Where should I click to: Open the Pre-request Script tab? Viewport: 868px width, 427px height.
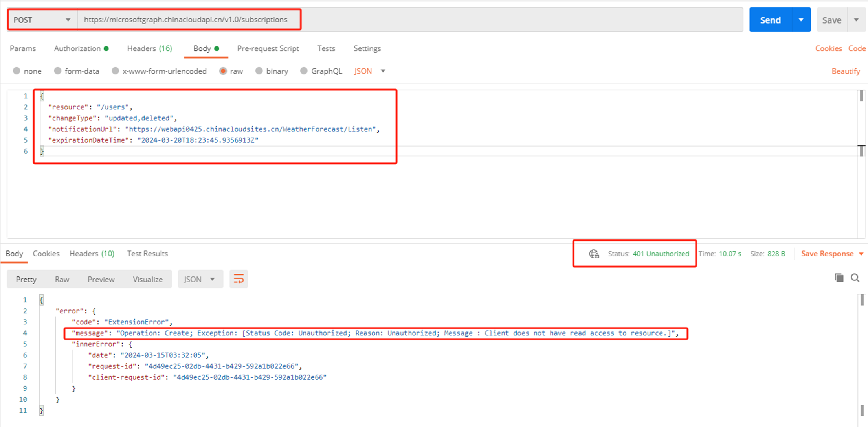click(268, 48)
